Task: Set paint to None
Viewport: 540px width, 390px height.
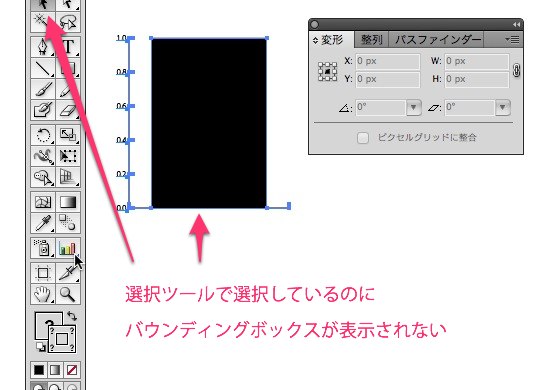Action: [72, 370]
